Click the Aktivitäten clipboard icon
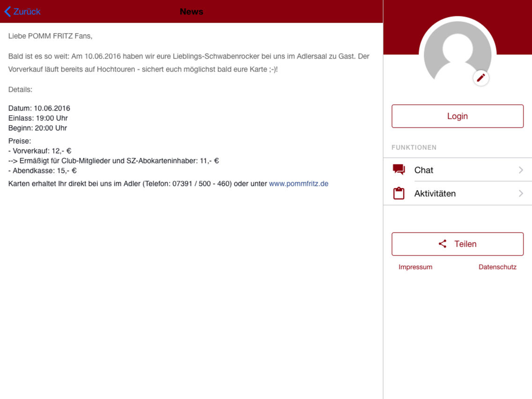Viewport: 532px width, 399px height. 399,193
